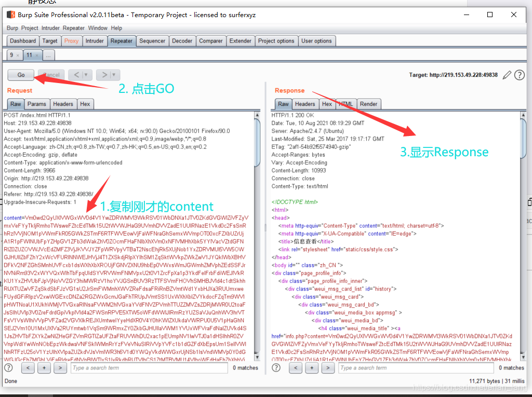This screenshot has height=397, width=532.
Task: Select Response Headers view tab
Action: 305,104
